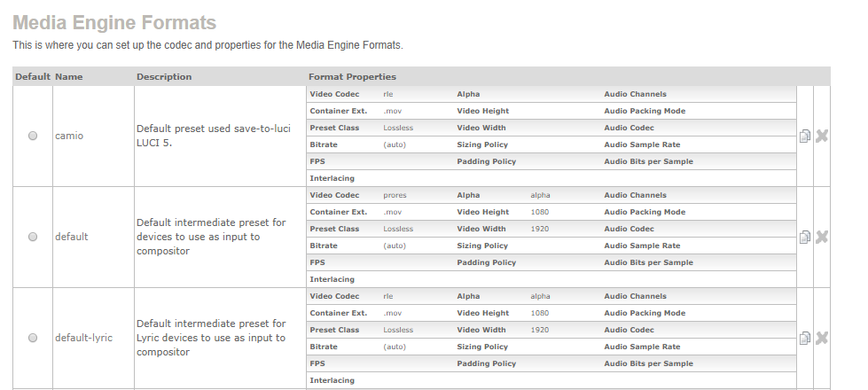
Task: Set camio as the default format
Action: pos(33,136)
